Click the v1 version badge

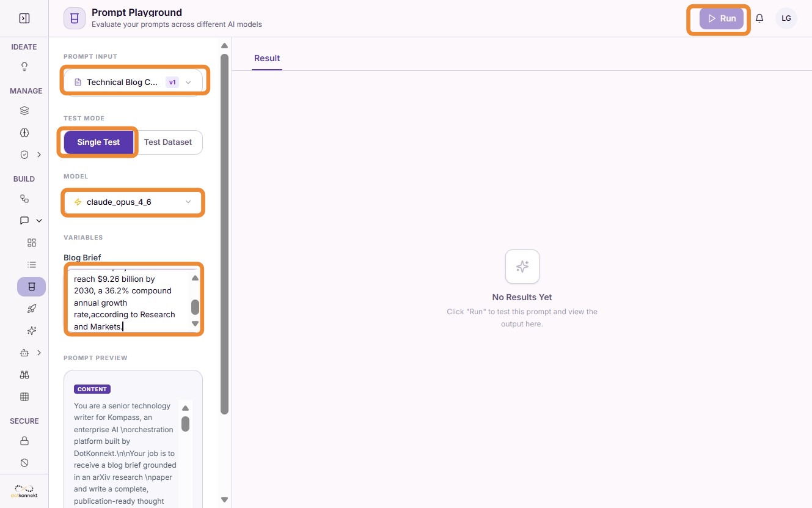pos(172,82)
